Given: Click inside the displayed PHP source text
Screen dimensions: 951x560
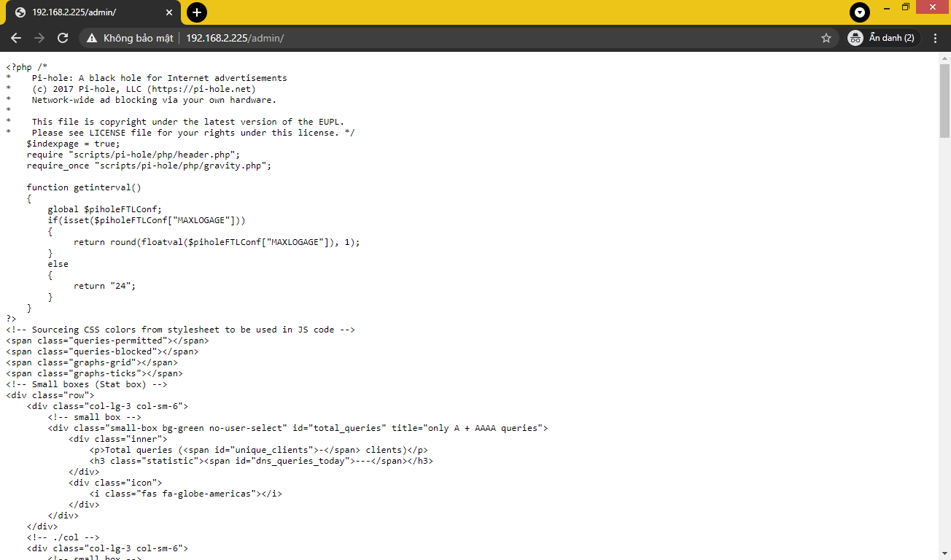Looking at the screenshot, I should pos(219,219).
